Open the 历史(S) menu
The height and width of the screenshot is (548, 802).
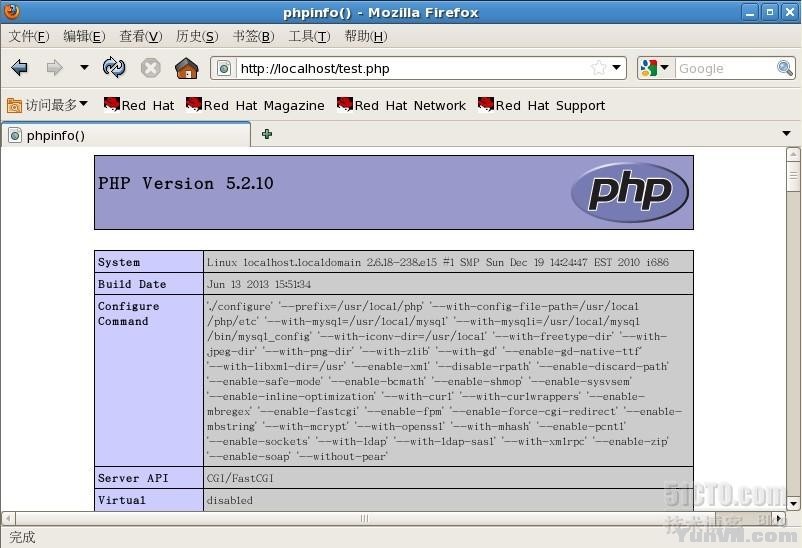[x=197, y=36]
